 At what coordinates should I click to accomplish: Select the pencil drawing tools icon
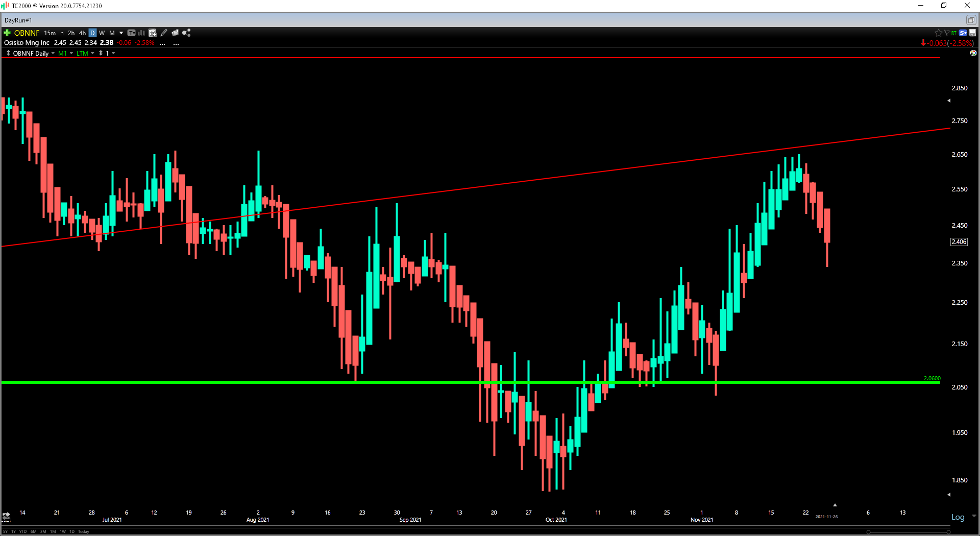(x=164, y=33)
